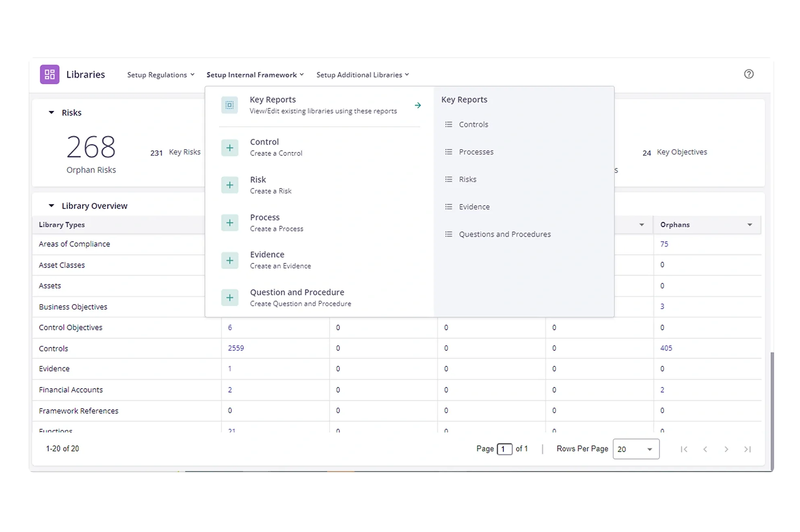This screenshot has width=800, height=532.
Task: Collapse the Library Overview section
Action: (51, 206)
